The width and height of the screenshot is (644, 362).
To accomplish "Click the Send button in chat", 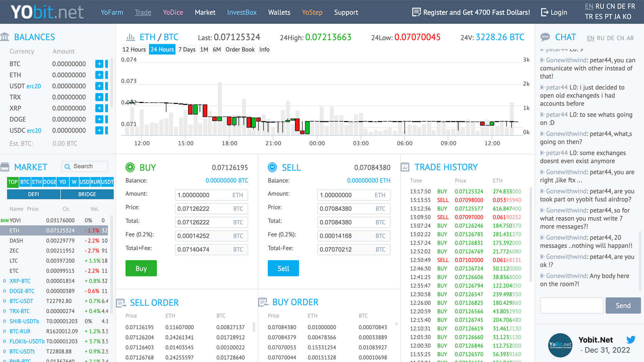I will (x=623, y=305).
